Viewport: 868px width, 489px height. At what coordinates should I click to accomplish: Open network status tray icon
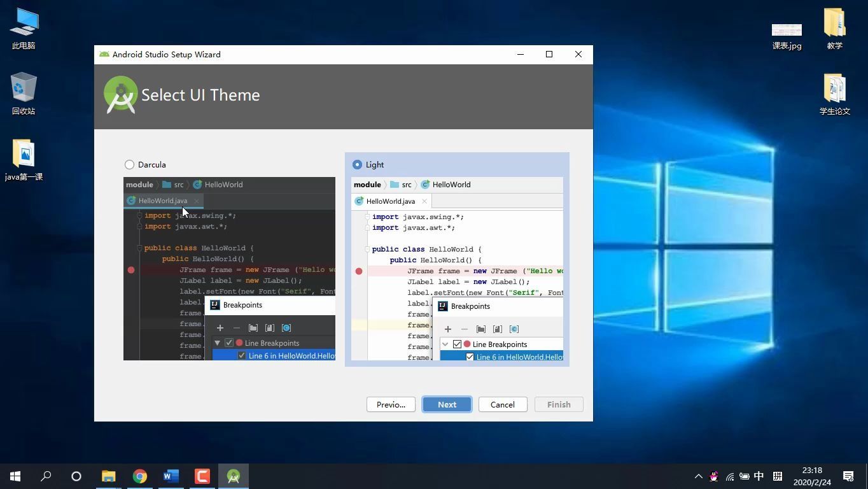tap(729, 476)
